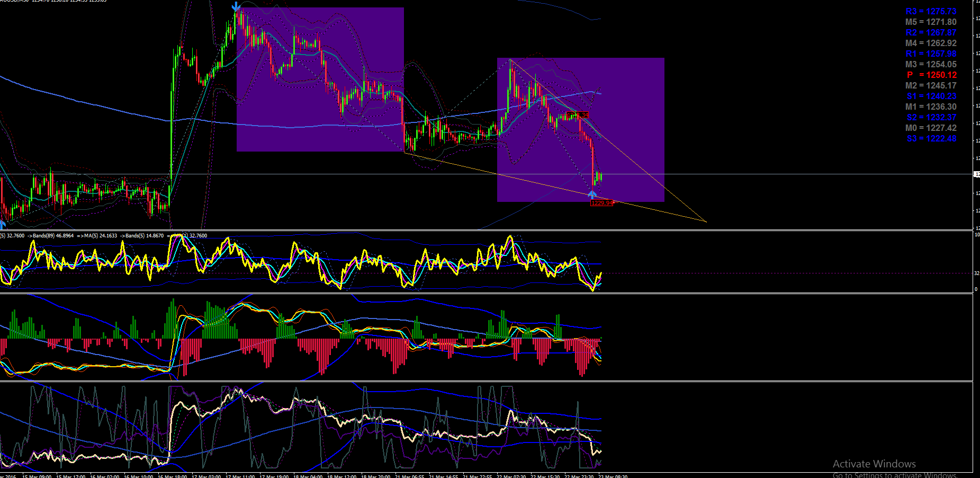
Task: Select the red 1229.94 price label
Action: pos(601,203)
